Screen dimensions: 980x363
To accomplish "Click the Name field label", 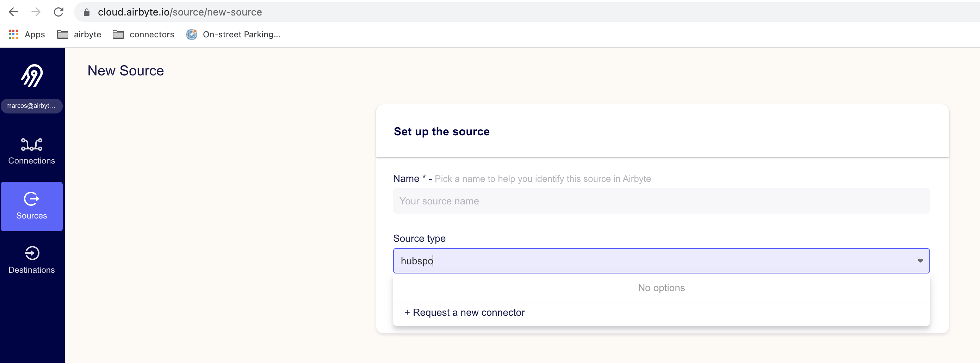I will 406,178.
